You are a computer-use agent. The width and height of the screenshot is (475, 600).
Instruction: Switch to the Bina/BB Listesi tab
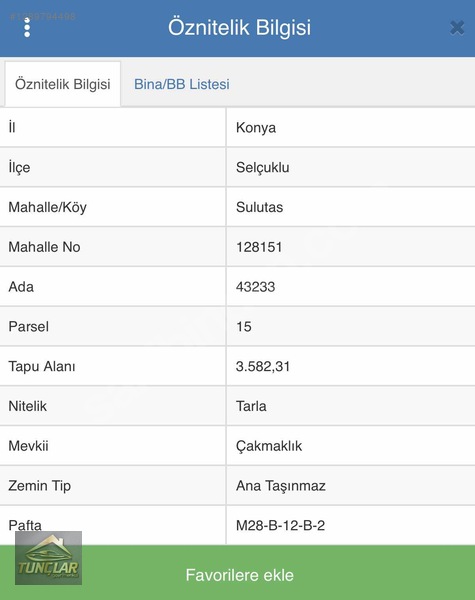coord(182,84)
